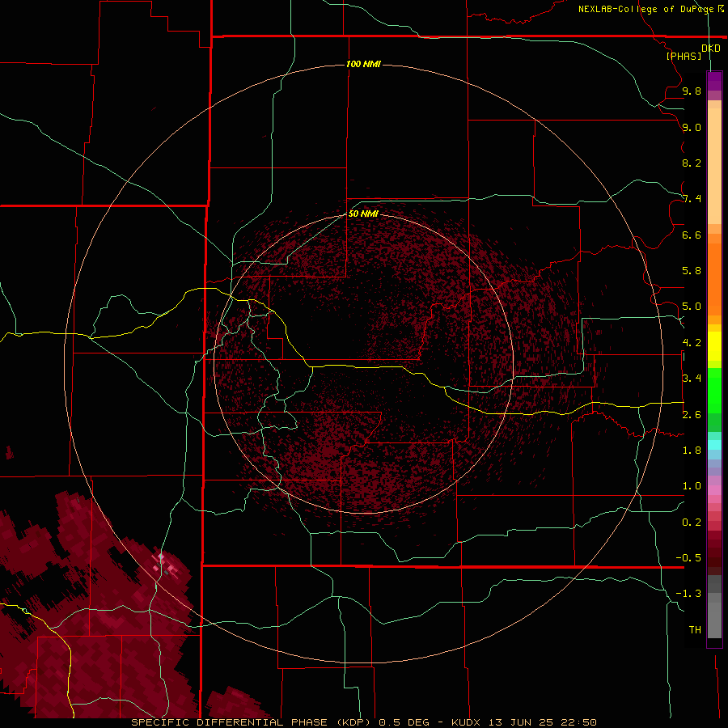Viewport: 728px width, 728px height.
Task: Click the 1.8 legend value
Action: [692, 451]
